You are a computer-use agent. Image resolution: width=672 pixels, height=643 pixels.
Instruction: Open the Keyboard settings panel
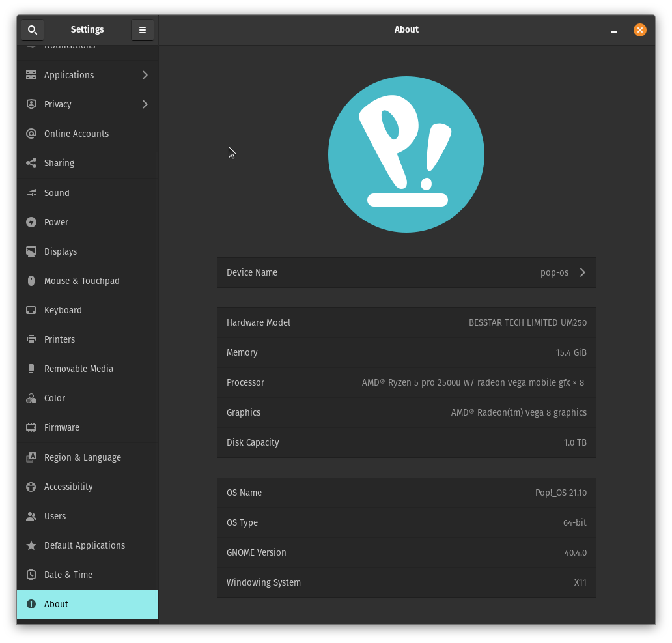[87, 310]
